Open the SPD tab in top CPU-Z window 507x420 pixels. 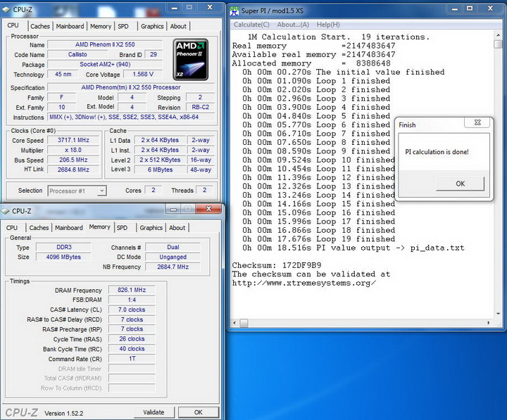tap(123, 26)
